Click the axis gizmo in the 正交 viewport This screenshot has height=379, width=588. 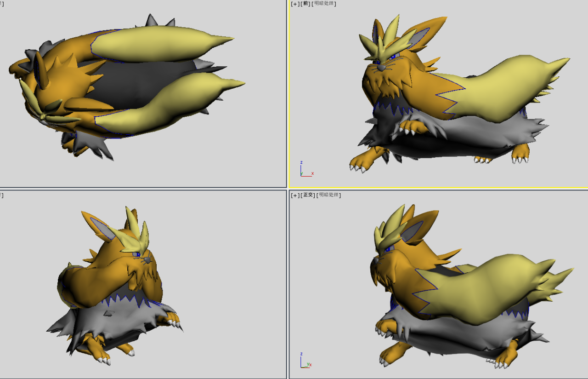(x=305, y=360)
